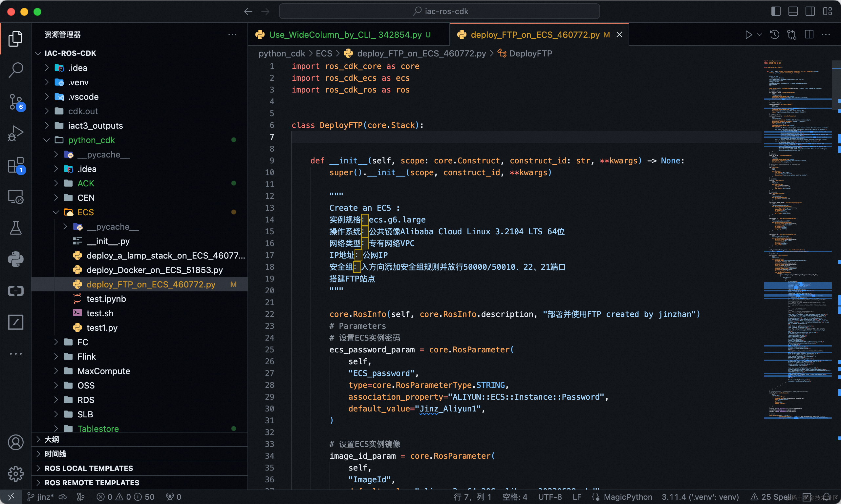Expand the ACK folder
The image size is (841, 504).
140,183
